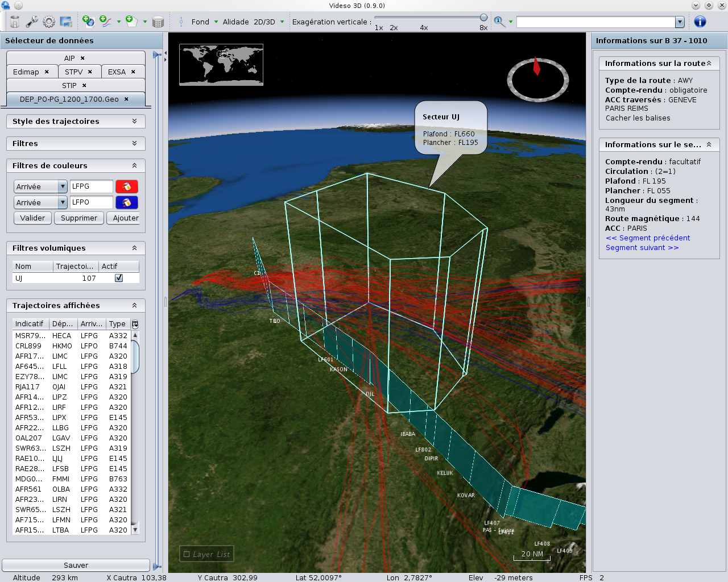This screenshot has height=582, width=728.
Task: Open dropdown arrow next to add trajectories icon
Action: pyautogui.click(x=119, y=22)
